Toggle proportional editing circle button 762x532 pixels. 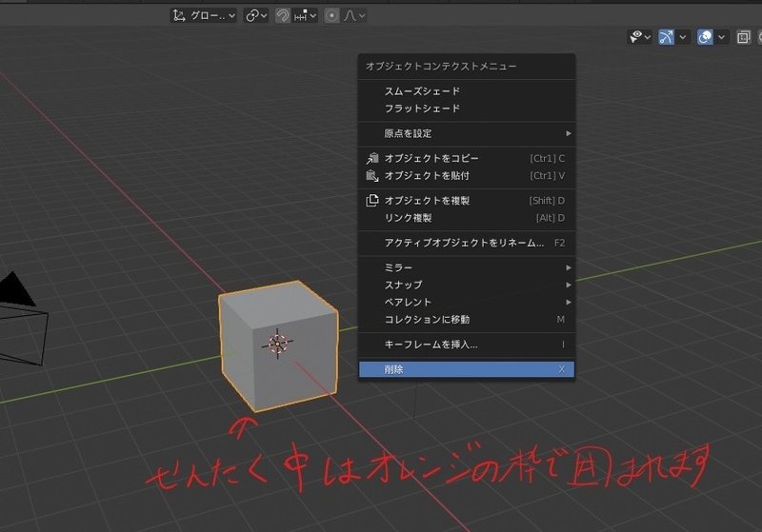tap(331, 15)
